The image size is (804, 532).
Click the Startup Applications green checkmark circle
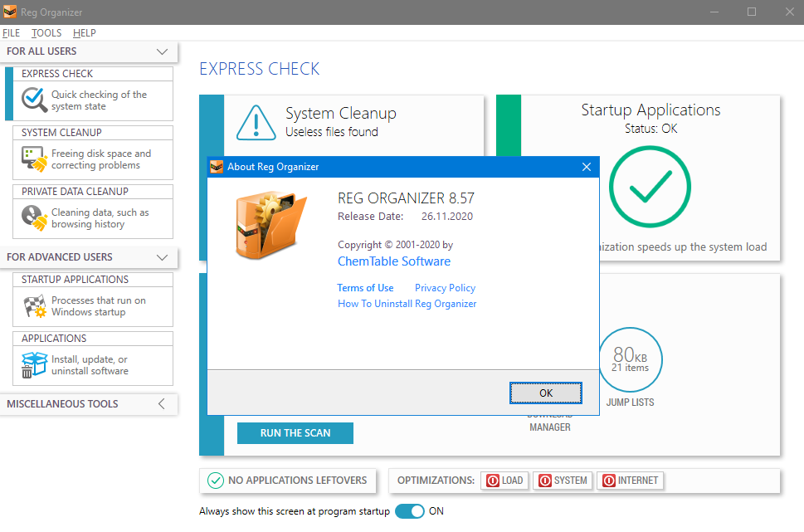pos(650,187)
